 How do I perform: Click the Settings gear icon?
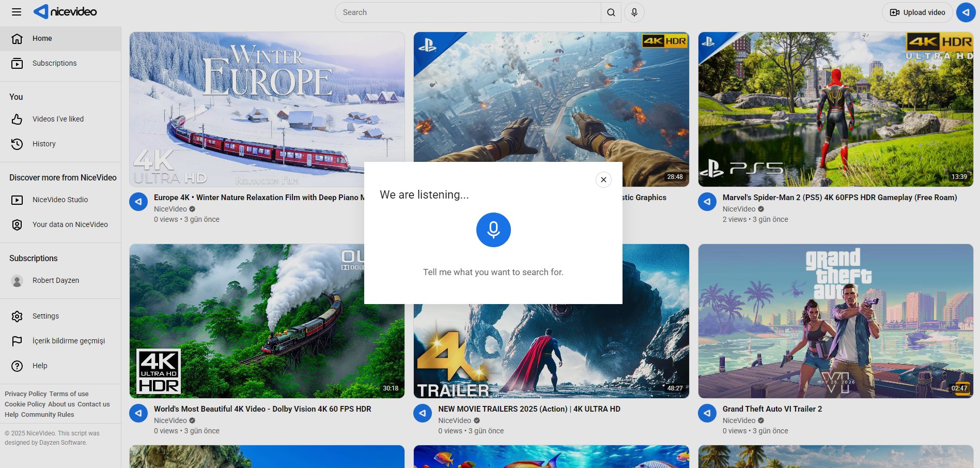coord(17,316)
